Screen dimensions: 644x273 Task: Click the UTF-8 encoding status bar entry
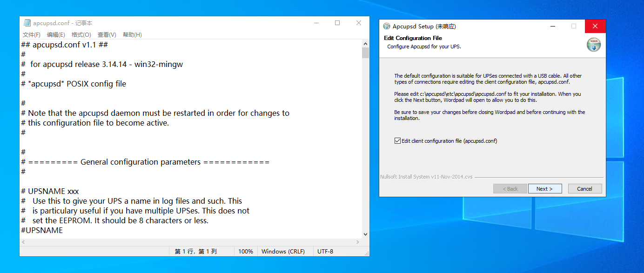pos(325,252)
